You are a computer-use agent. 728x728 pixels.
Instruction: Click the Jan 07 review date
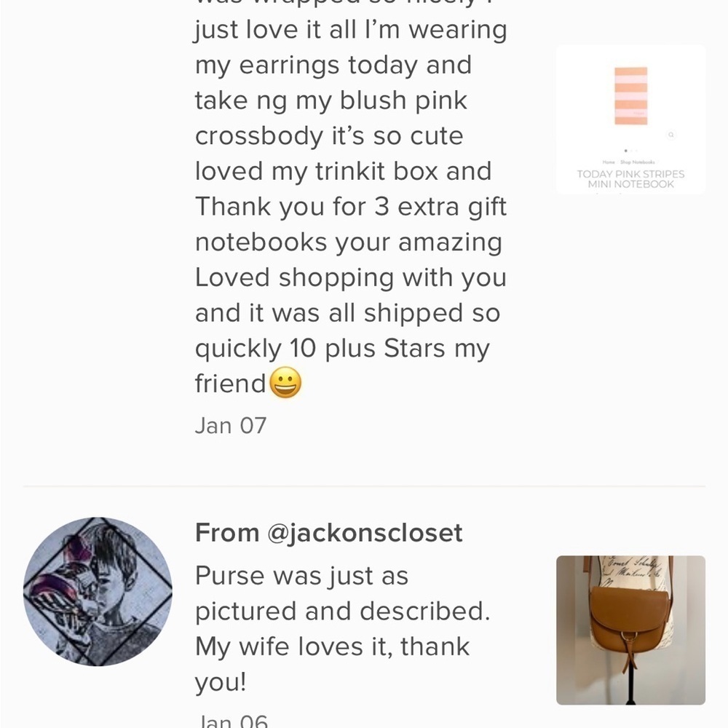tap(231, 425)
